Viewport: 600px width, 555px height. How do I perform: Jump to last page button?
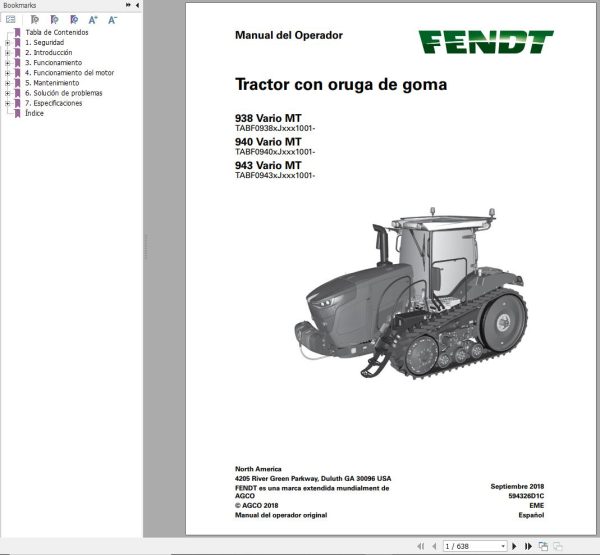[x=528, y=546]
